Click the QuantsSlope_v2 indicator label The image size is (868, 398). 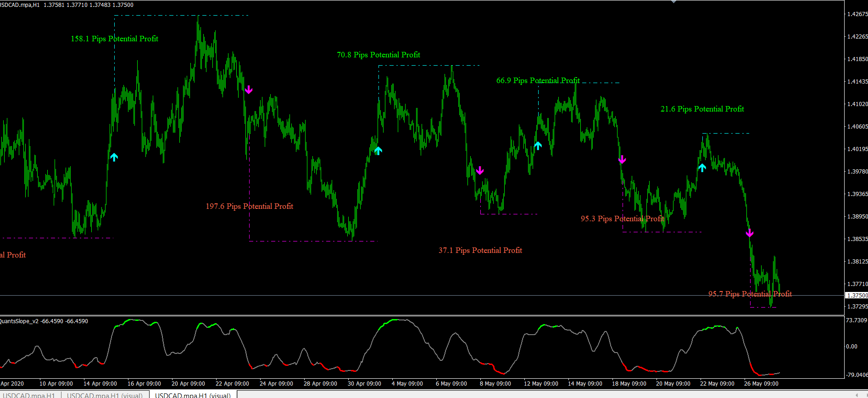pyautogui.click(x=44, y=321)
